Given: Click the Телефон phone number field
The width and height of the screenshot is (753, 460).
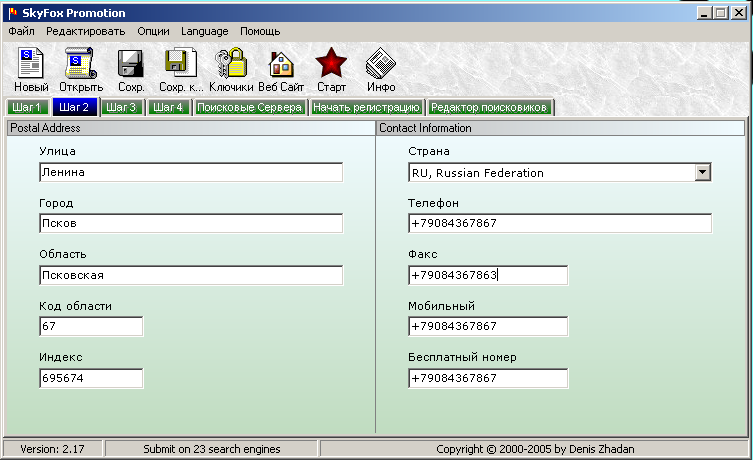Looking at the screenshot, I should [560, 223].
